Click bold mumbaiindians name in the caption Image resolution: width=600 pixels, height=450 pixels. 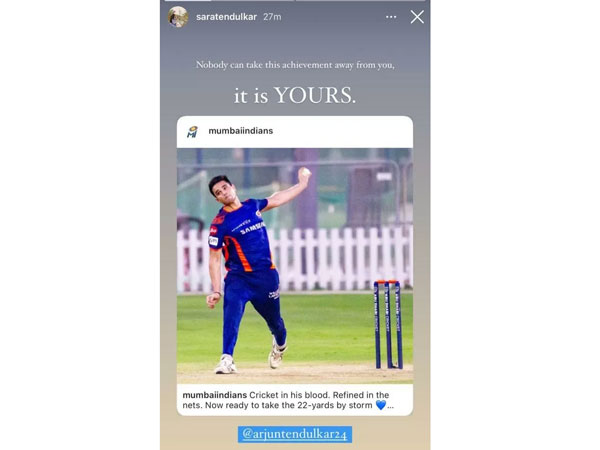[x=215, y=395]
